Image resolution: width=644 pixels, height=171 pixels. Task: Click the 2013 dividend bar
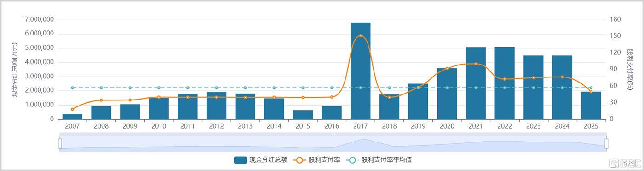tap(245, 106)
